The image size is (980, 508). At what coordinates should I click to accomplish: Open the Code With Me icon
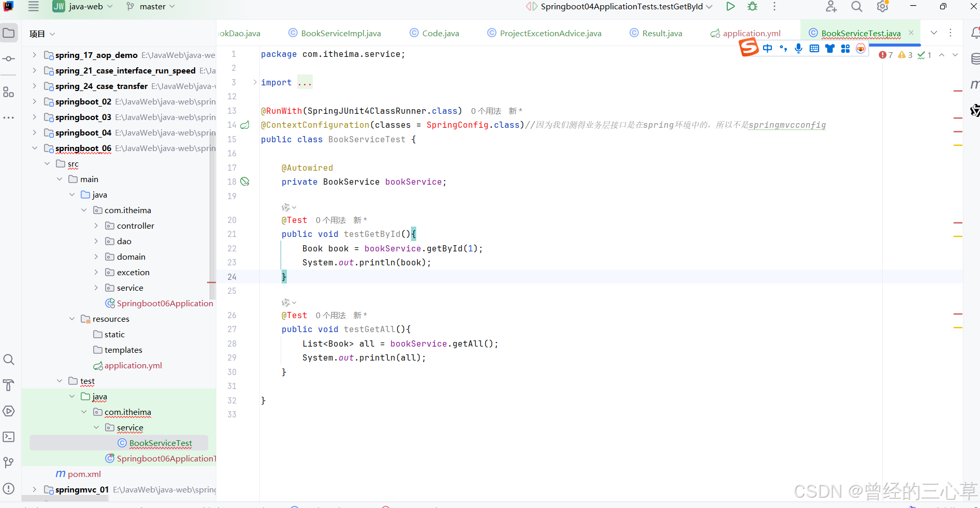pyautogui.click(x=831, y=7)
